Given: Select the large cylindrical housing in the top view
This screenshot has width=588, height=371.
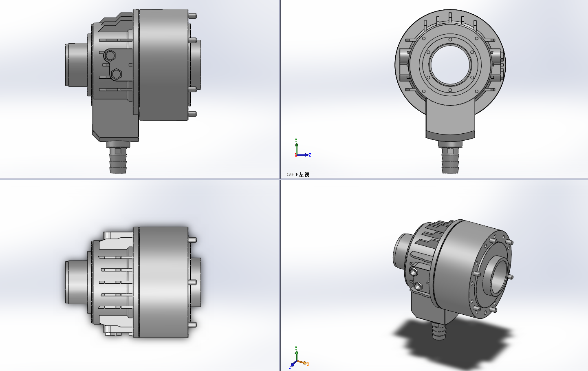Looking at the screenshot, I should pos(164,282).
